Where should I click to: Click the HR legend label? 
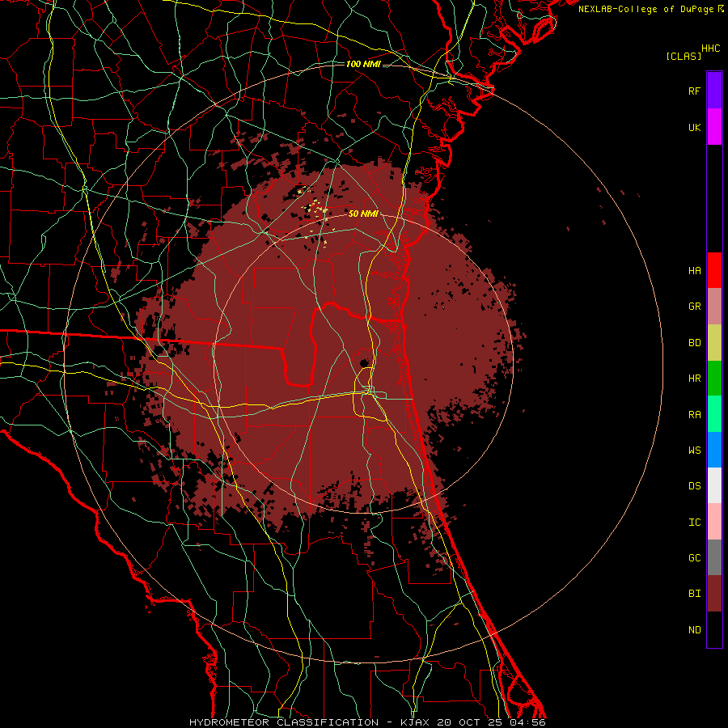tap(694, 379)
